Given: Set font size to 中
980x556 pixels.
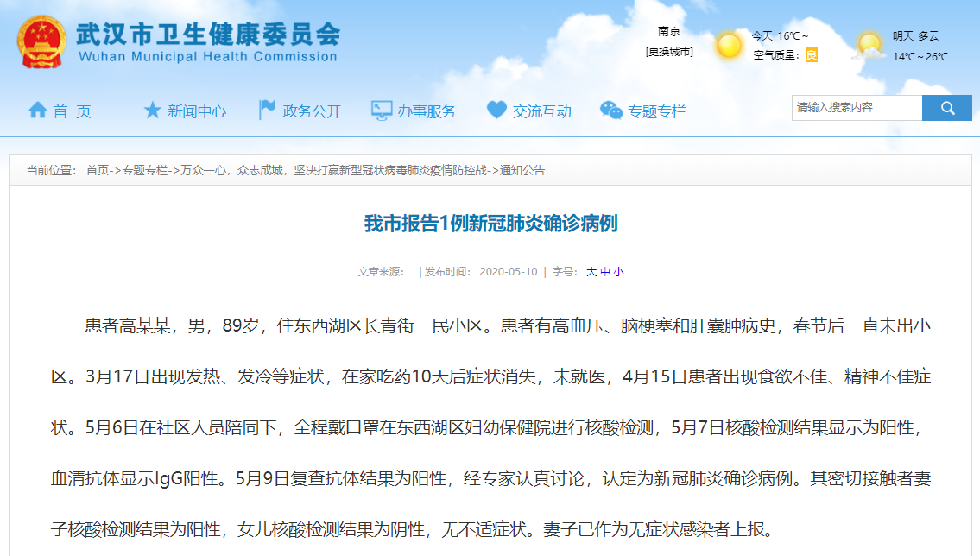Looking at the screenshot, I should pyautogui.click(x=605, y=271).
